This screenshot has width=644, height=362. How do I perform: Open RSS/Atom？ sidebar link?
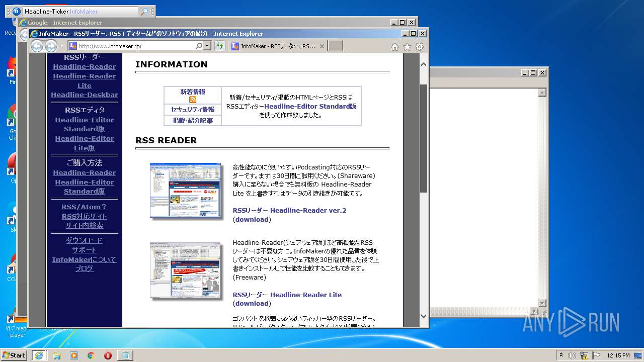85,207
